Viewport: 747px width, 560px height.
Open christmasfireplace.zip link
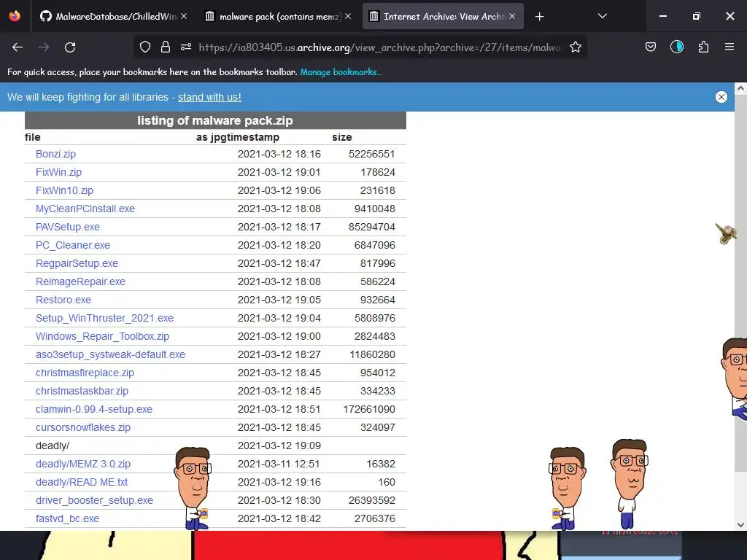point(85,373)
